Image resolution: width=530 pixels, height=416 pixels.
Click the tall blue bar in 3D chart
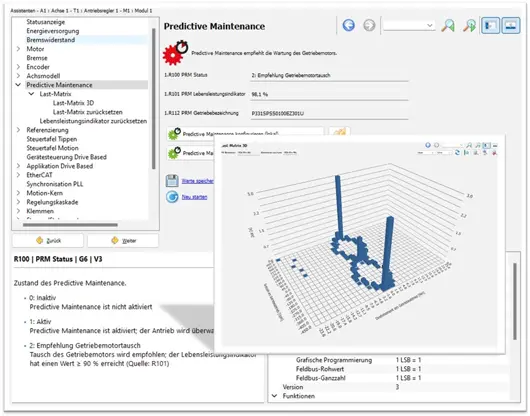pyautogui.click(x=339, y=206)
